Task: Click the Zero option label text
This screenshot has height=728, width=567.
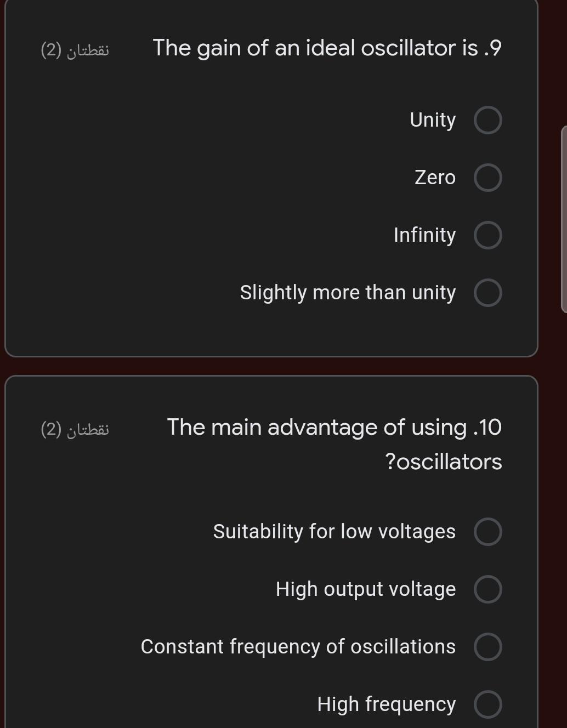Action: [x=435, y=178]
